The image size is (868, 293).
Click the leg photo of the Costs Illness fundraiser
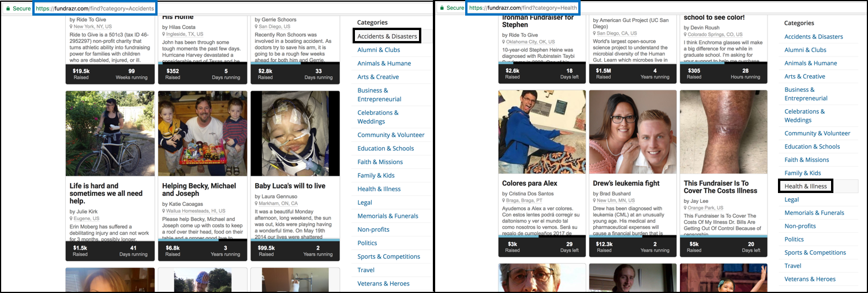pos(723,132)
